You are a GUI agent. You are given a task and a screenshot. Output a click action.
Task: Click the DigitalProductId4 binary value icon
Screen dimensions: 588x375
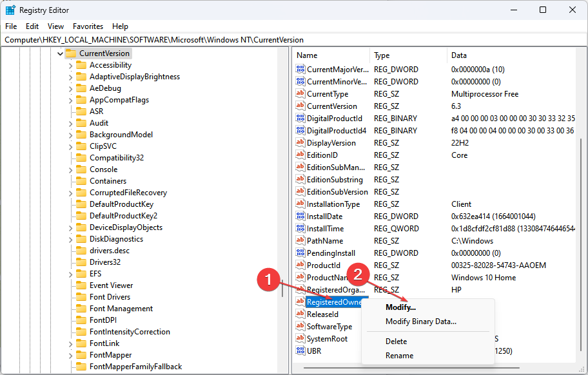point(300,130)
